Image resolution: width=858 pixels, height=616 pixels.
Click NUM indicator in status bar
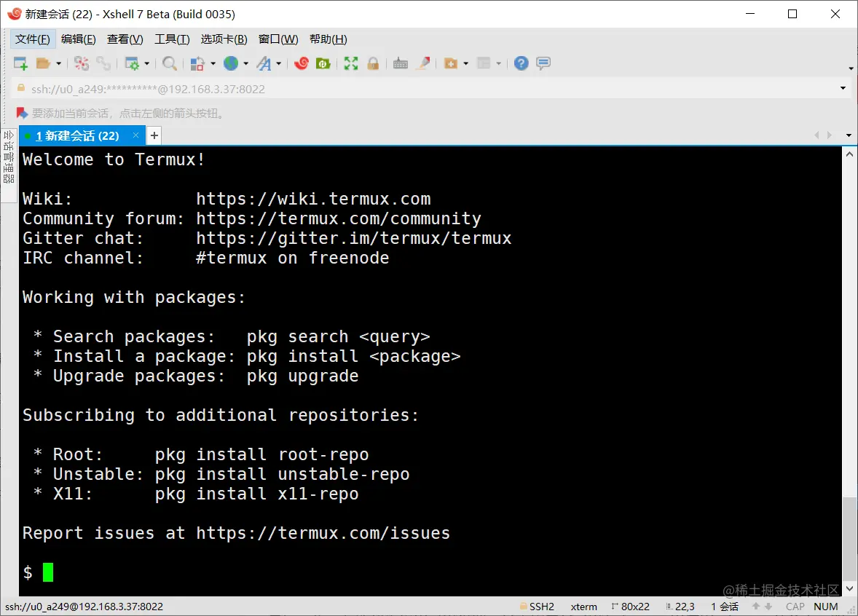pyautogui.click(x=826, y=607)
